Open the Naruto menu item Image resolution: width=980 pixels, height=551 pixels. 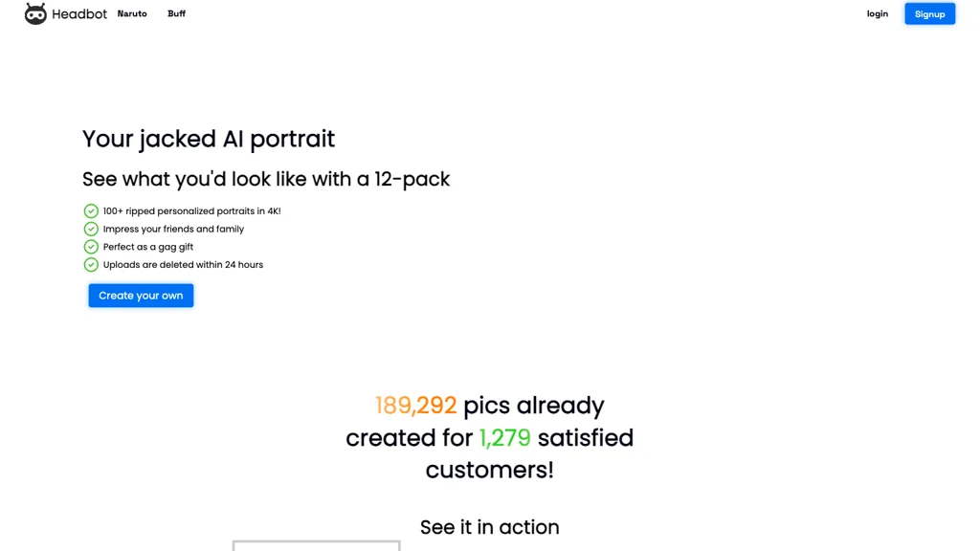tap(132, 13)
